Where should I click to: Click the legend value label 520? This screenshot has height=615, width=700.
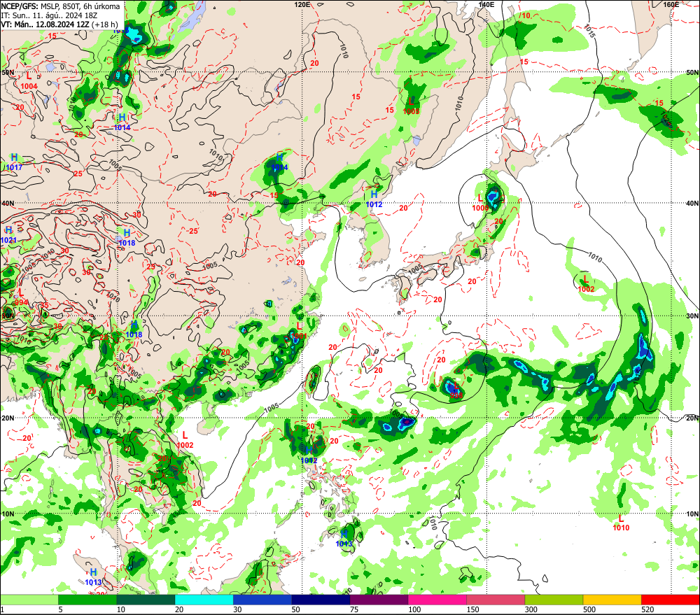pos(647,609)
